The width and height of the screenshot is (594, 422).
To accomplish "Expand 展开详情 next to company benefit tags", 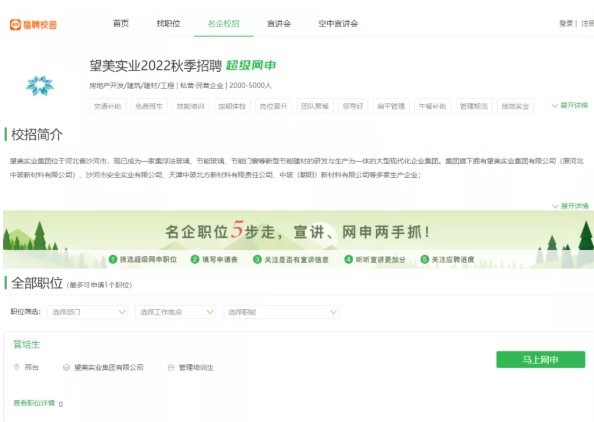I will click(570, 105).
